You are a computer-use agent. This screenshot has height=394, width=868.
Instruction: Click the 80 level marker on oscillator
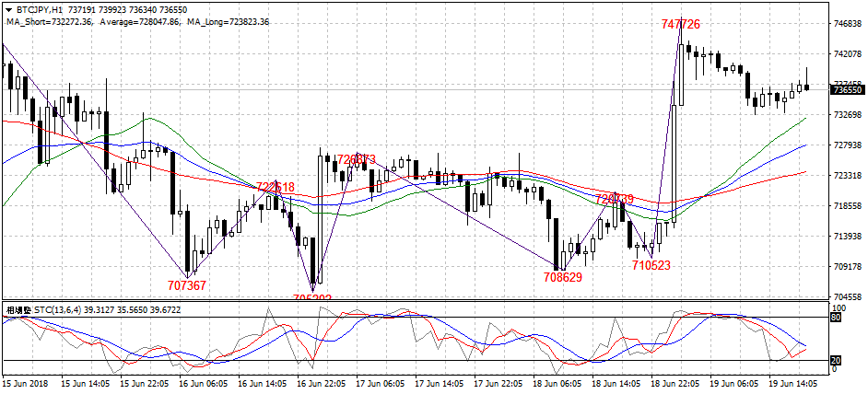tap(837, 318)
